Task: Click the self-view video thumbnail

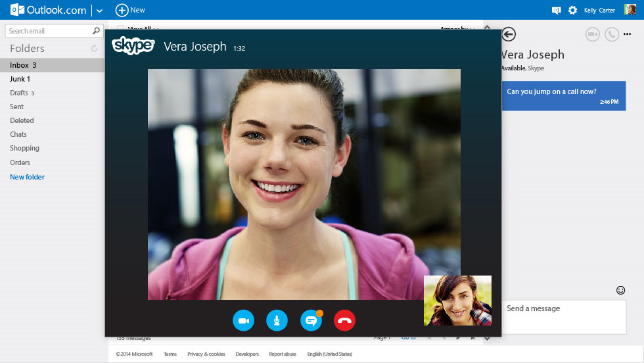Action: tap(457, 301)
